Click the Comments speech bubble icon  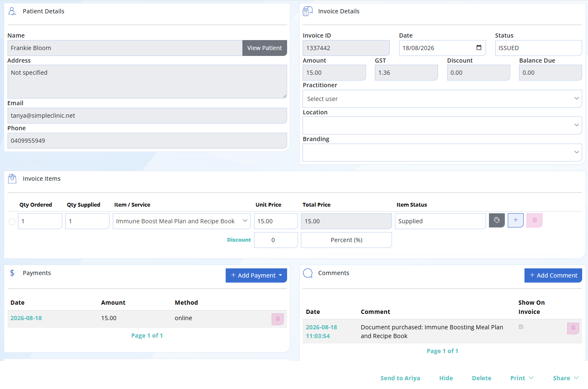click(x=308, y=273)
